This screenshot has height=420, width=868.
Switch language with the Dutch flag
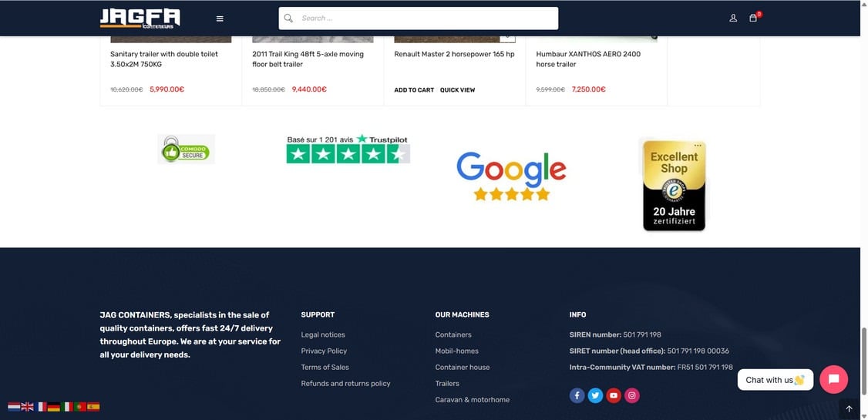tap(14, 407)
